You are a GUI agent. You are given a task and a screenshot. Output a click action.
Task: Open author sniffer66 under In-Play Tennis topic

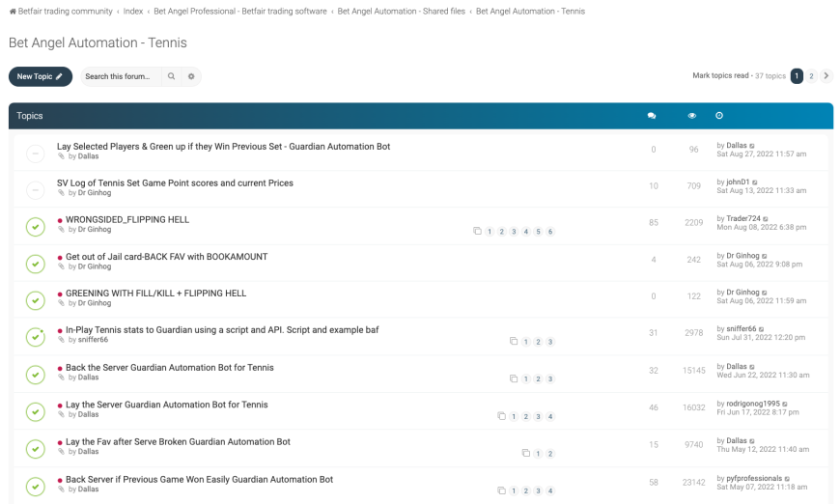click(x=93, y=340)
